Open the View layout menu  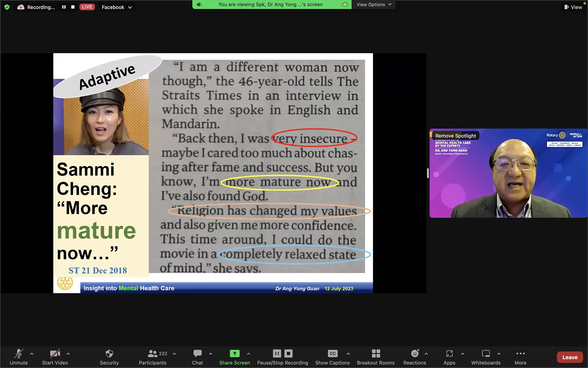click(x=573, y=7)
